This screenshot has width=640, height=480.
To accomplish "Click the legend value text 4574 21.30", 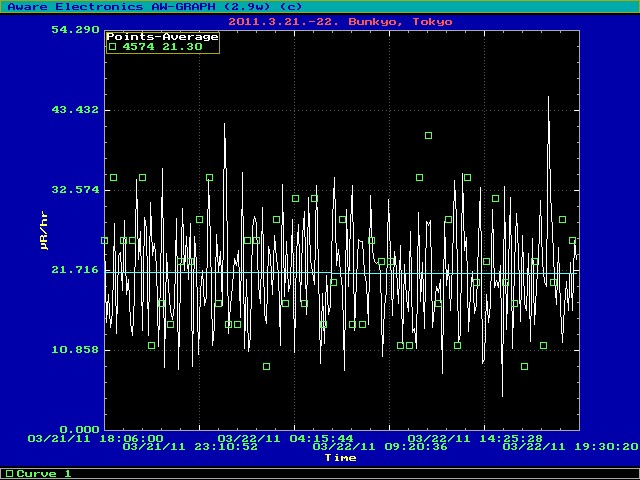I will click(162, 47).
